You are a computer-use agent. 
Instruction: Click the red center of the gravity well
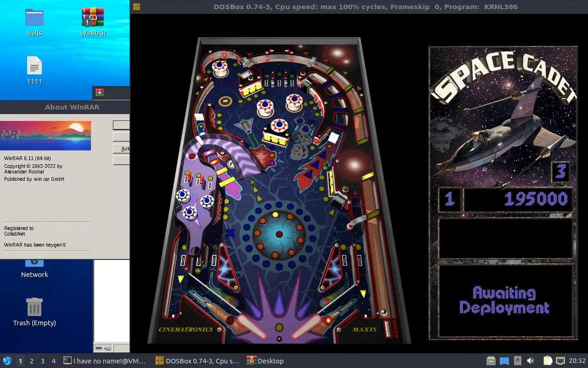click(279, 234)
